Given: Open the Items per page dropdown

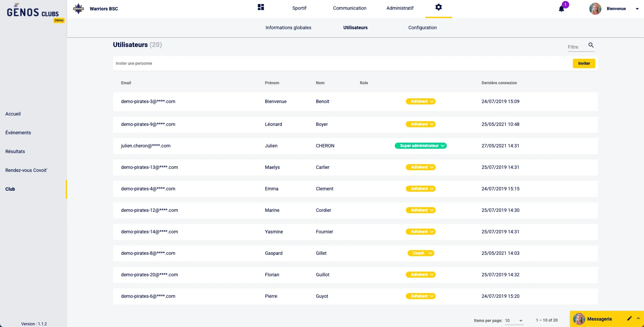Looking at the screenshot, I should tap(514, 321).
